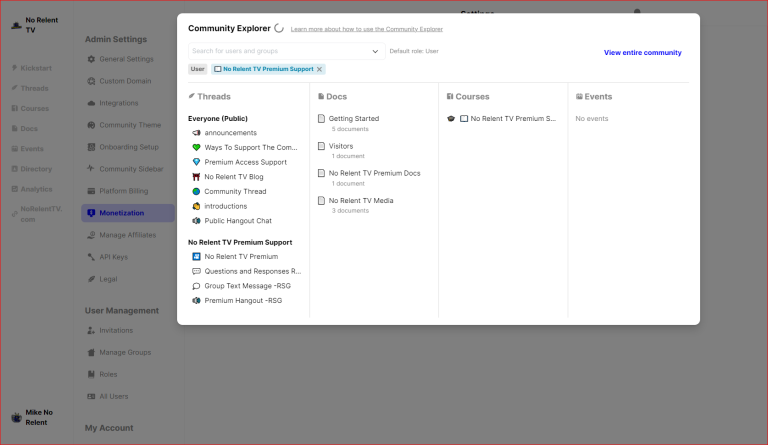The image size is (768, 445).
Task: Click the Manage Affiliates icon
Action: click(91, 235)
